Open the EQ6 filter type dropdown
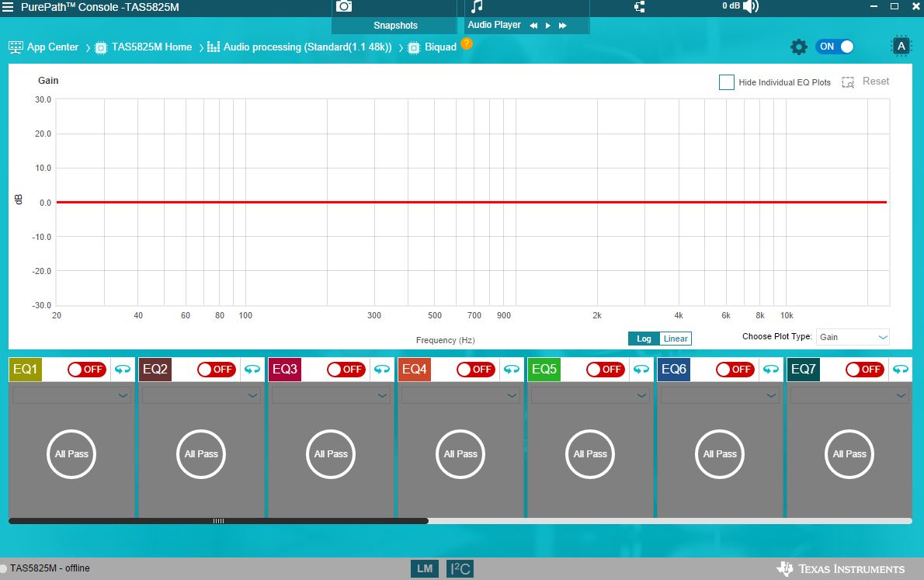 point(720,395)
